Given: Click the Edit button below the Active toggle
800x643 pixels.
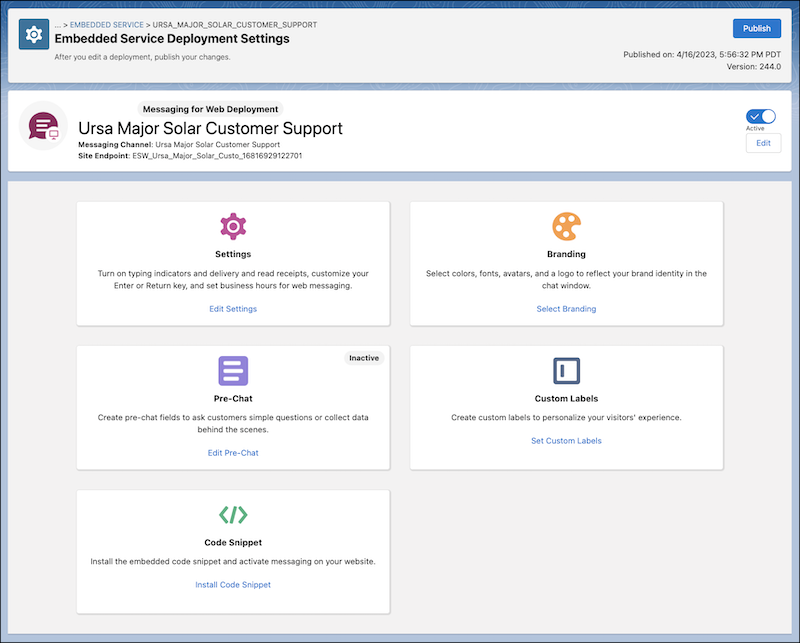Looking at the screenshot, I should [x=763, y=143].
